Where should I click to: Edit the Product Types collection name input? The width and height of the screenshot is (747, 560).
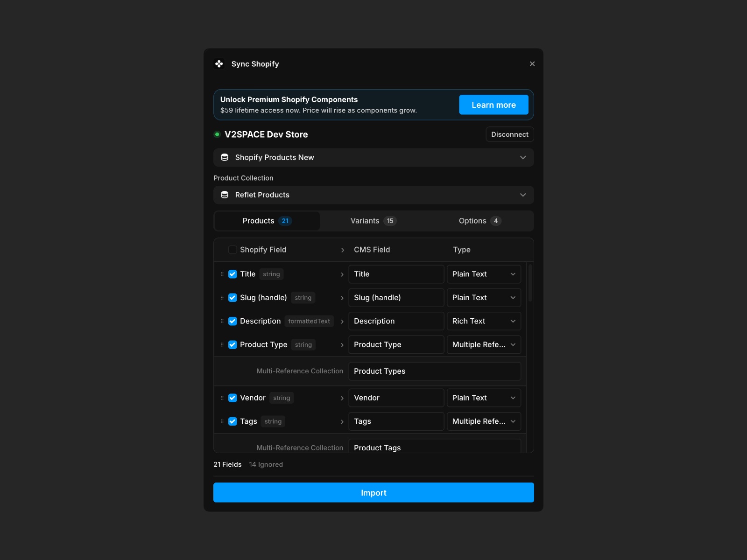coord(435,371)
